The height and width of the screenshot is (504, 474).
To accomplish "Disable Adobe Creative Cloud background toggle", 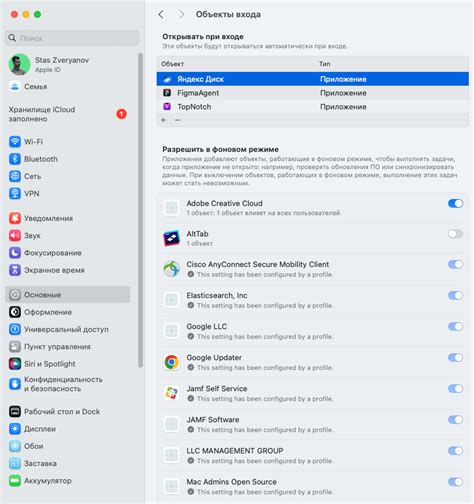I will tap(455, 203).
